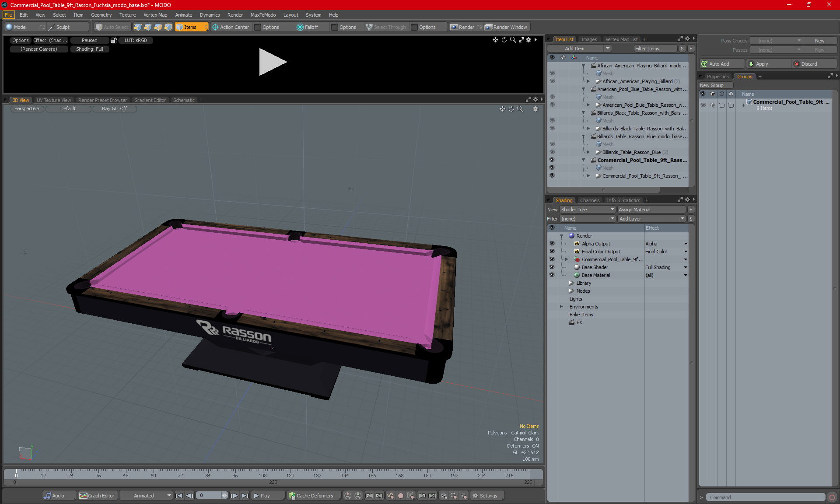Image resolution: width=840 pixels, height=504 pixels.
Task: Click the Item List horizontal scrollbar
Action: (603, 190)
